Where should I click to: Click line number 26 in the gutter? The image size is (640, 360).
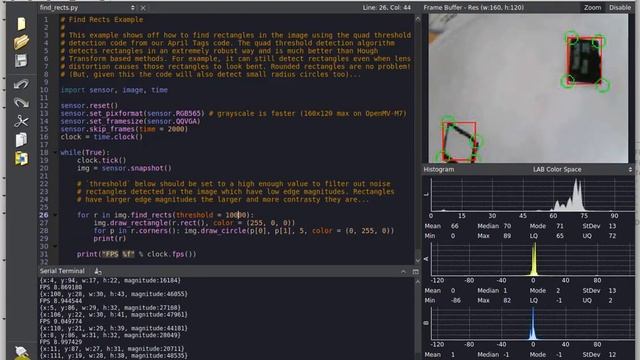[x=44, y=215]
